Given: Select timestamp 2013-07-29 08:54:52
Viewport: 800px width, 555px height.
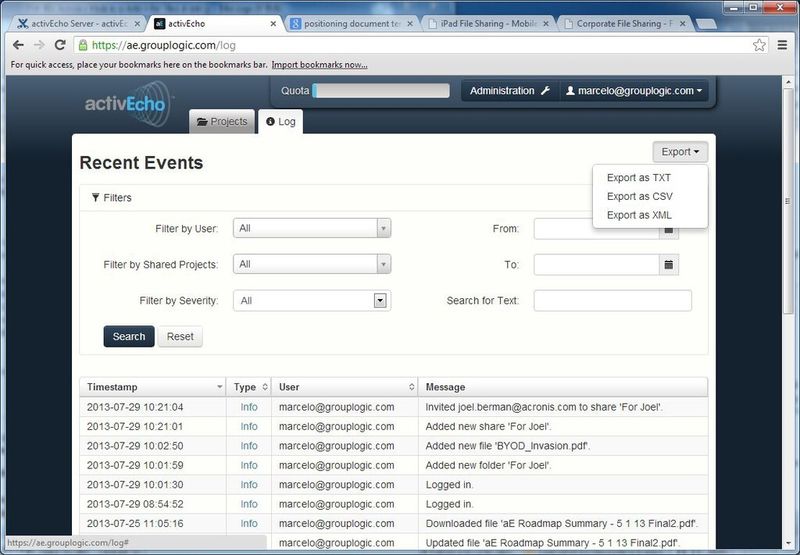Looking at the screenshot, I should coord(135,504).
